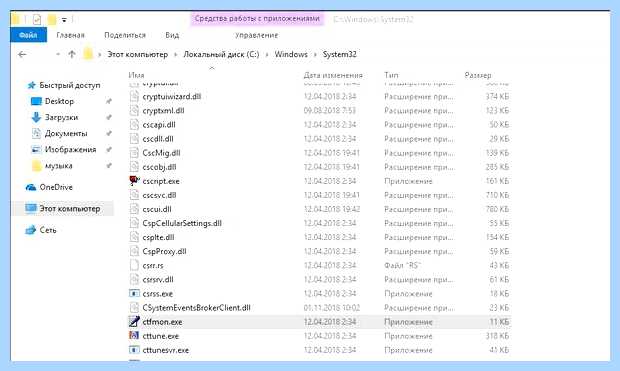
Task: Open the Файл ribbon tab
Action: (x=28, y=35)
